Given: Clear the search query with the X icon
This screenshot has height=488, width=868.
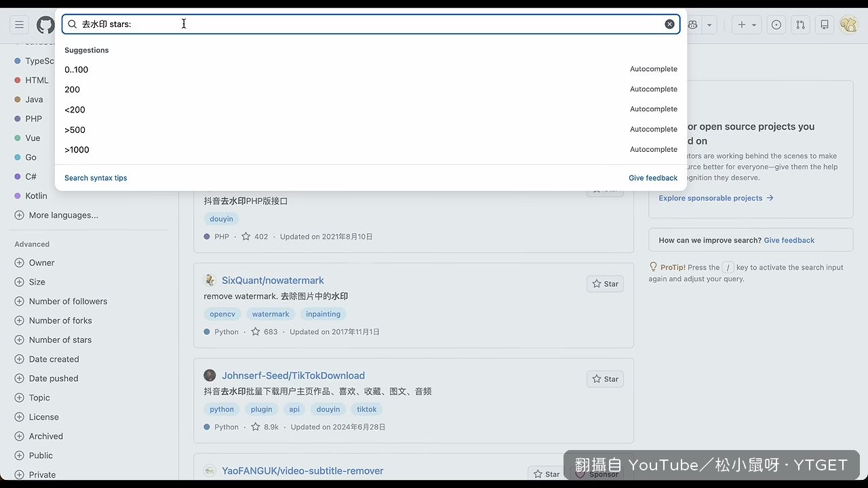Looking at the screenshot, I should point(669,24).
